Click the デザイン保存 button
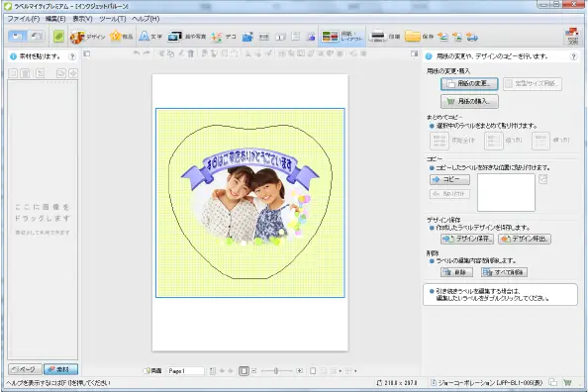 [467, 239]
